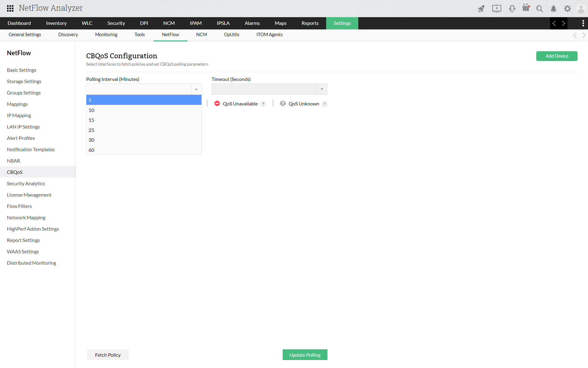This screenshot has width=588, height=368.
Task: Open the gift what's-new icon
Action: pyautogui.click(x=526, y=9)
